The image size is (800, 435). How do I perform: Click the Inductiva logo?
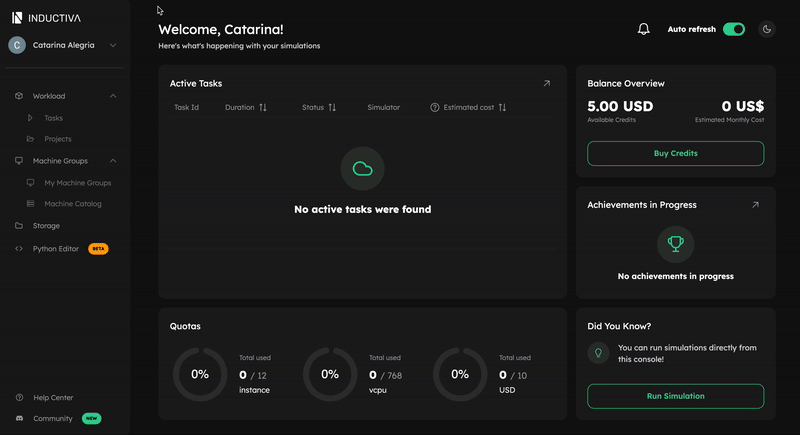point(47,17)
